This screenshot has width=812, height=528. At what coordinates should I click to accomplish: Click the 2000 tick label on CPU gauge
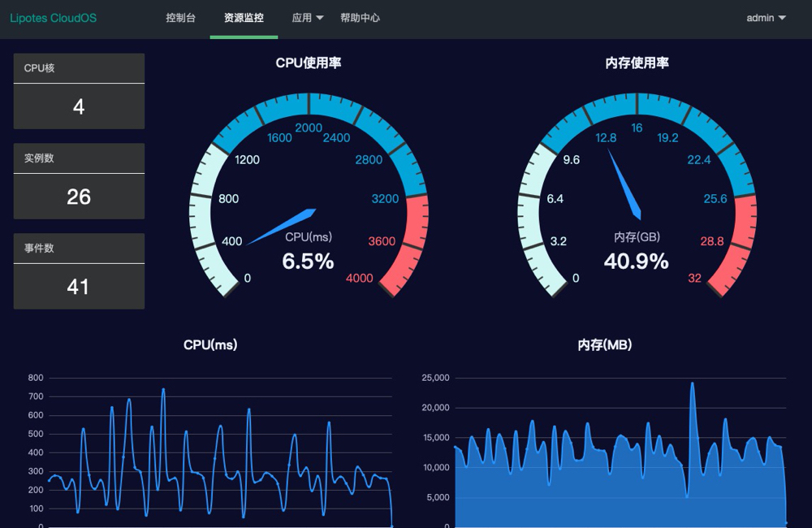(309, 128)
